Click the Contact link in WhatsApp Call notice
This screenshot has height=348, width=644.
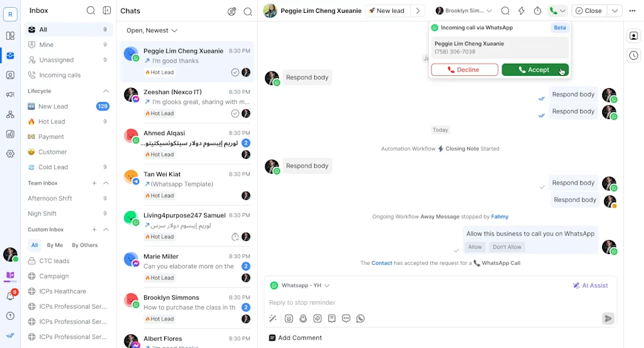382,263
